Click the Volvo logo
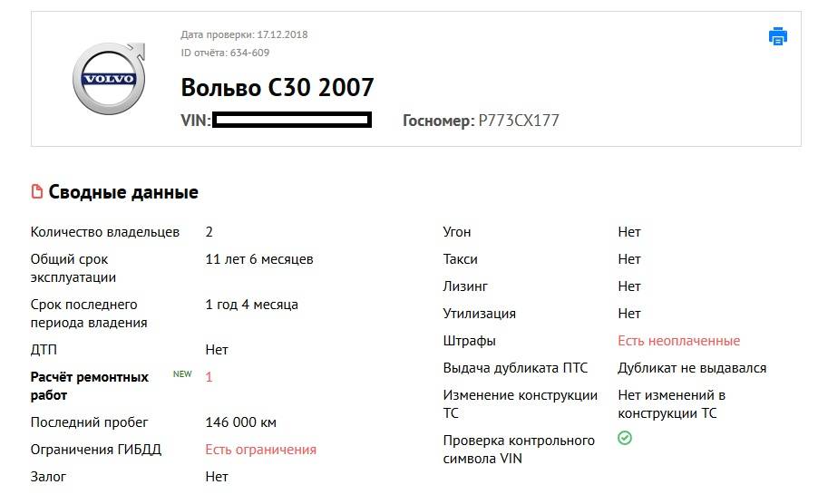 [109, 79]
